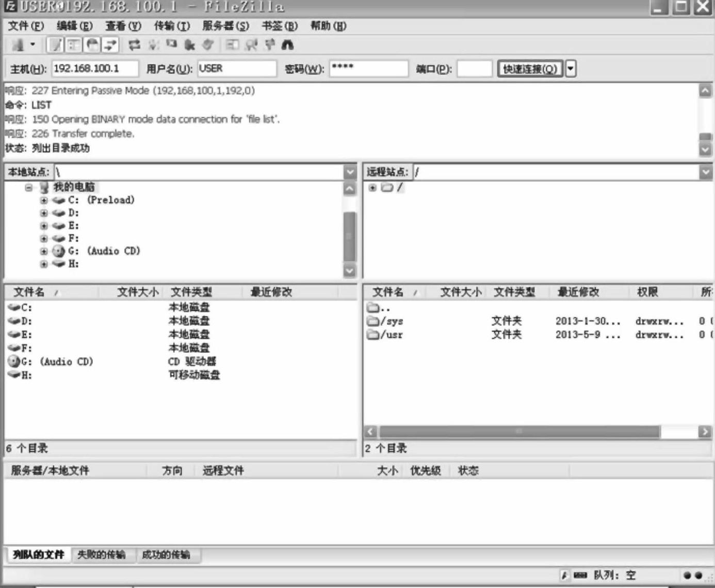
Task: Click the parent directory ".." folder icon
Action: pyautogui.click(x=372, y=307)
